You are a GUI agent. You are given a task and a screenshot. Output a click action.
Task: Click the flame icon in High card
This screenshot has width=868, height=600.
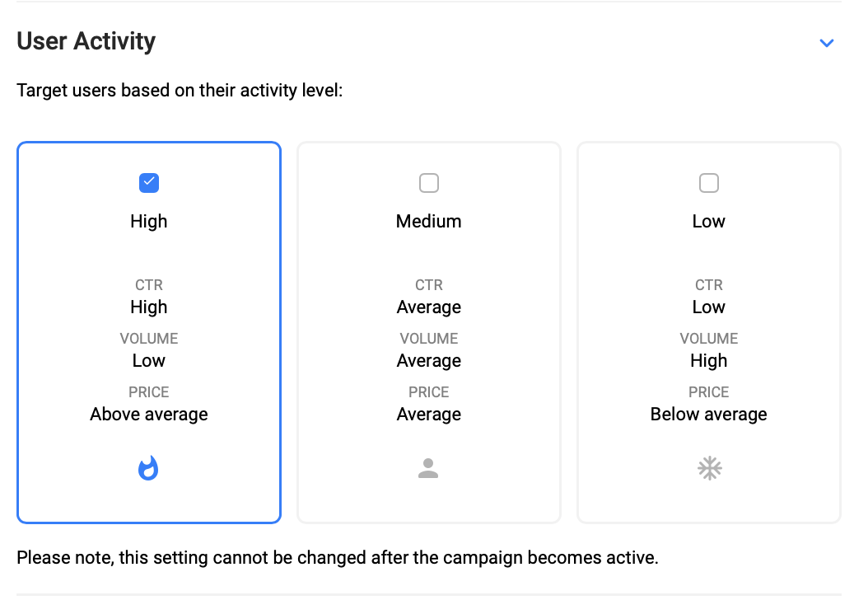pos(148,468)
